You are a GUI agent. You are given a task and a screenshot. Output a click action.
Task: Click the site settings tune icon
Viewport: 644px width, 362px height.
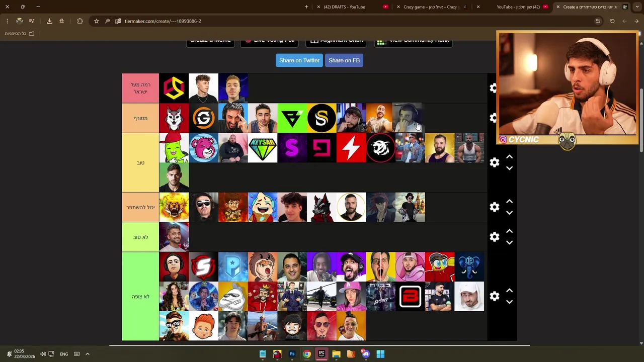pyautogui.click(x=598, y=21)
